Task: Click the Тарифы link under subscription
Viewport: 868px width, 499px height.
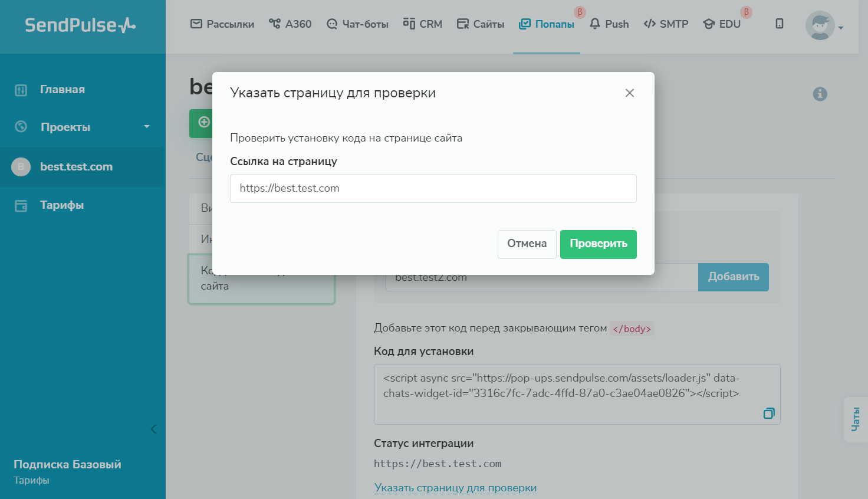Action: click(31, 480)
